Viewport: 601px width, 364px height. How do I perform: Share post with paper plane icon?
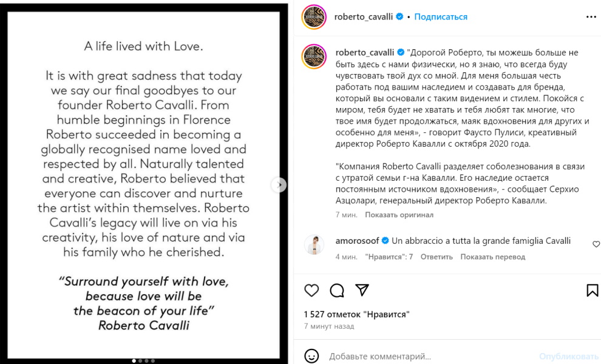[362, 290]
